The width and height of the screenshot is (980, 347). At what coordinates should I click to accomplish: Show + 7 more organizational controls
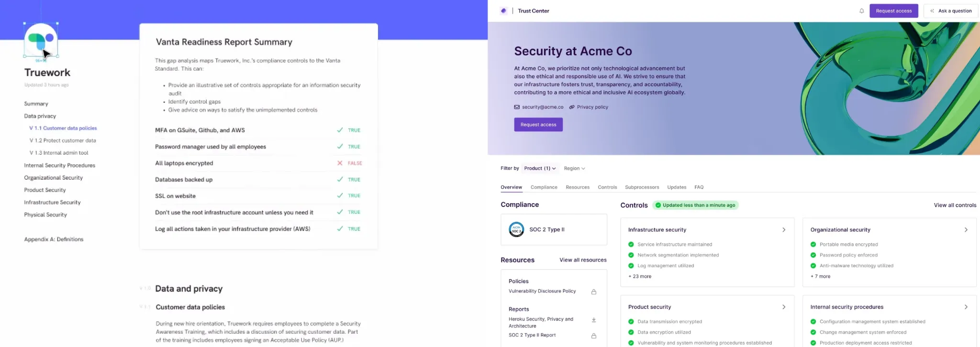[820, 276]
